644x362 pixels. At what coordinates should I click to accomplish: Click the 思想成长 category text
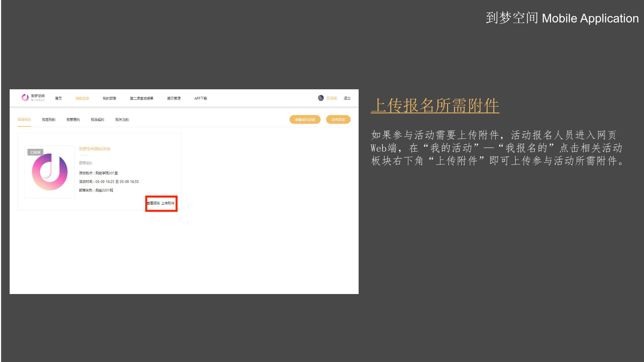coord(85,163)
